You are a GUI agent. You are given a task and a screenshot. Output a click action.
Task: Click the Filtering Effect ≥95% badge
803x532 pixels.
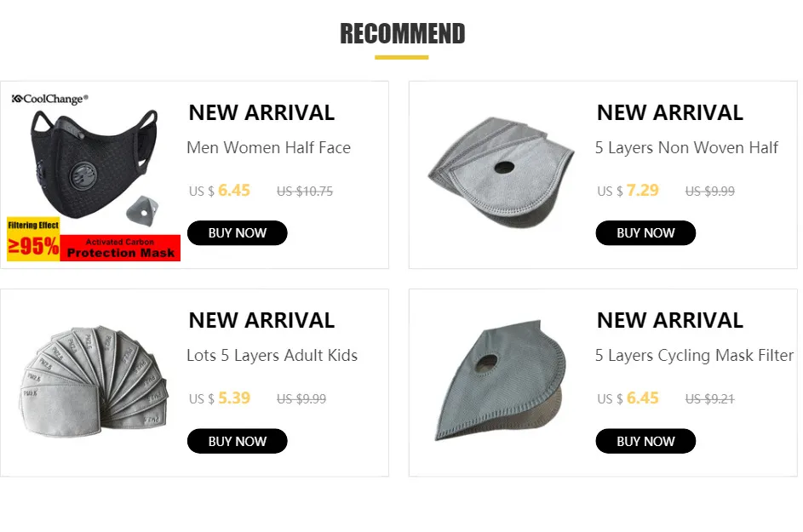coord(33,239)
